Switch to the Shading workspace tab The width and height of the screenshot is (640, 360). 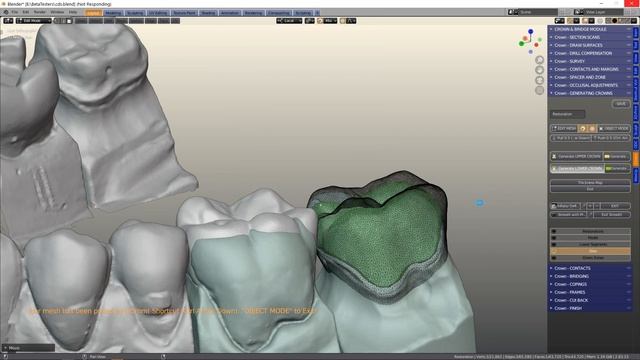pyautogui.click(x=208, y=13)
